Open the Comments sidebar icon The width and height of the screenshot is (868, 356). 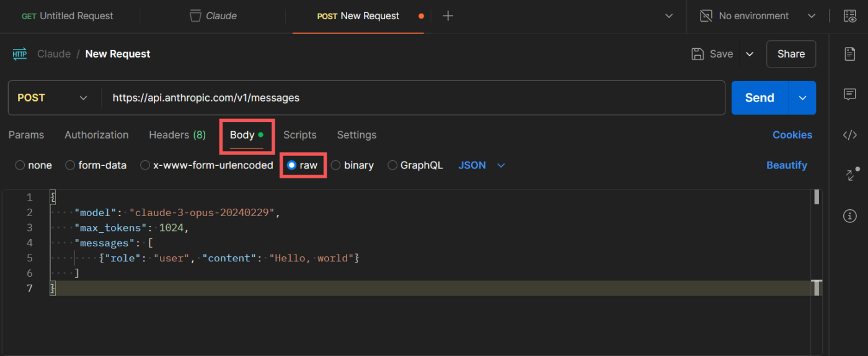click(x=850, y=95)
